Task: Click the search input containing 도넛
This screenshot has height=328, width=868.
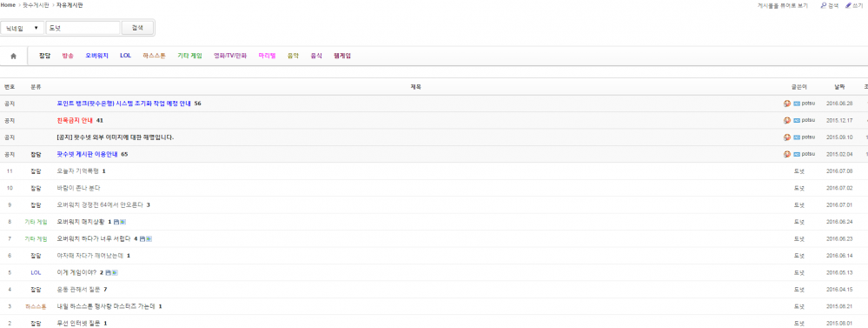Action: tap(83, 28)
